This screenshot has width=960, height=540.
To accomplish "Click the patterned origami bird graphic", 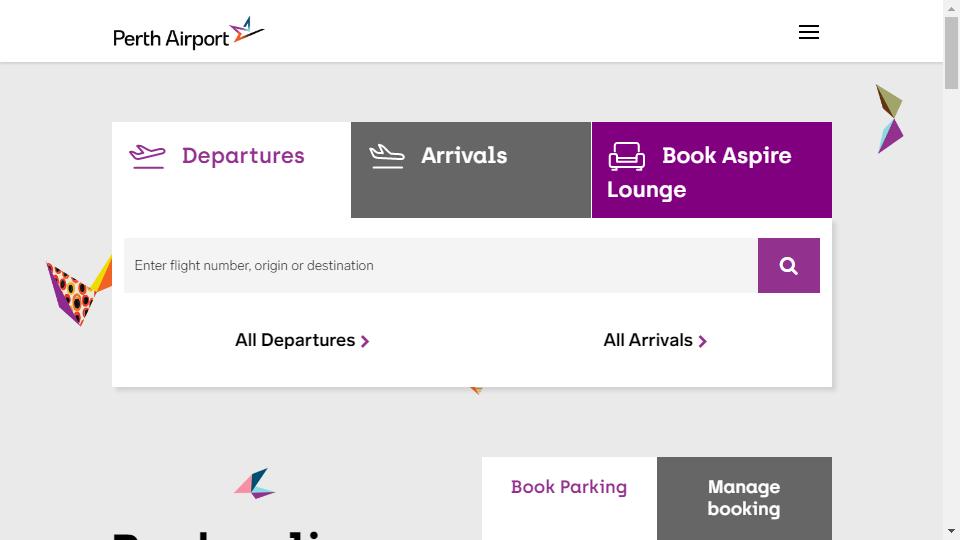I will 78,291.
